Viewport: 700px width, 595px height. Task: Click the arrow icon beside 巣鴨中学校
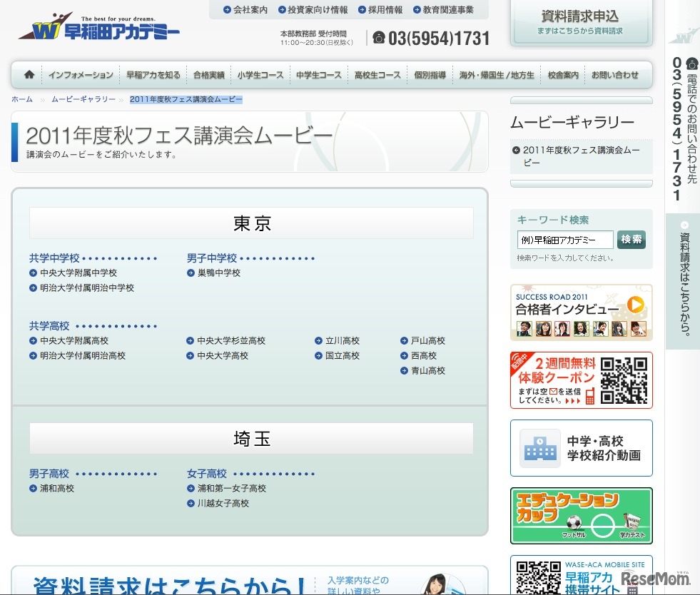(191, 273)
